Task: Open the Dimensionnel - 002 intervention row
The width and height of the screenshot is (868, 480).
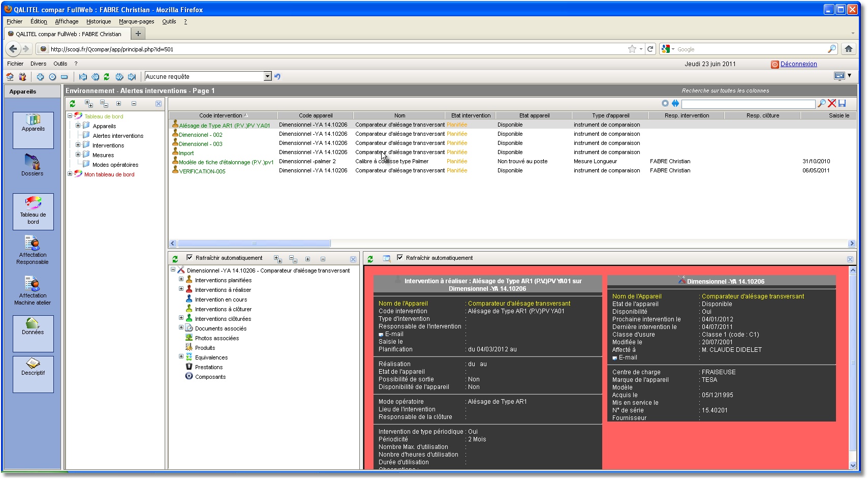Action: (200, 135)
